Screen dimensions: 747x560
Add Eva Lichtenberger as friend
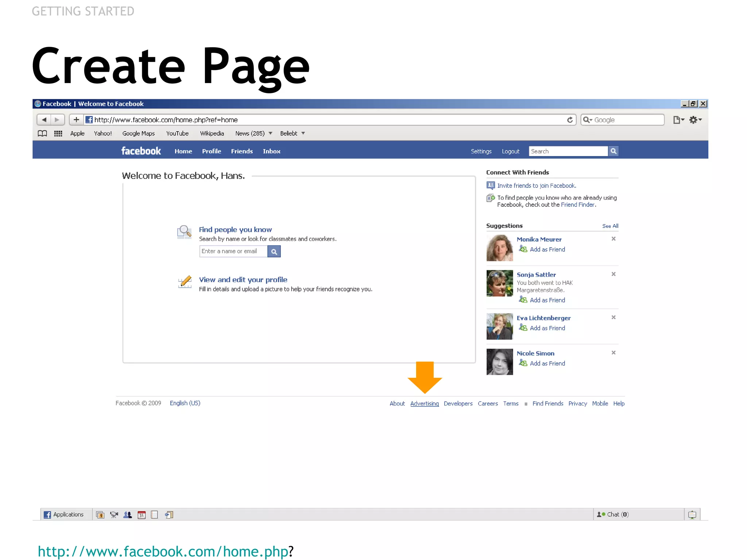pos(547,328)
